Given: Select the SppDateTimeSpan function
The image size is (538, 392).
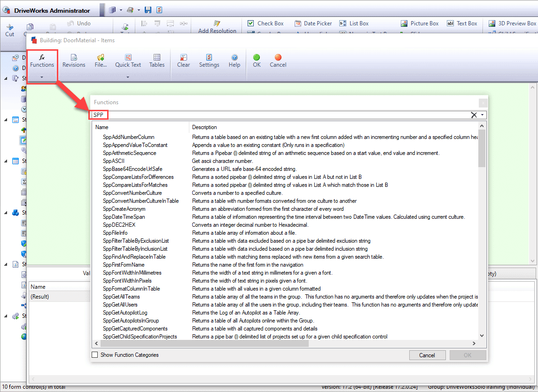Looking at the screenshot, I should 124,217.
